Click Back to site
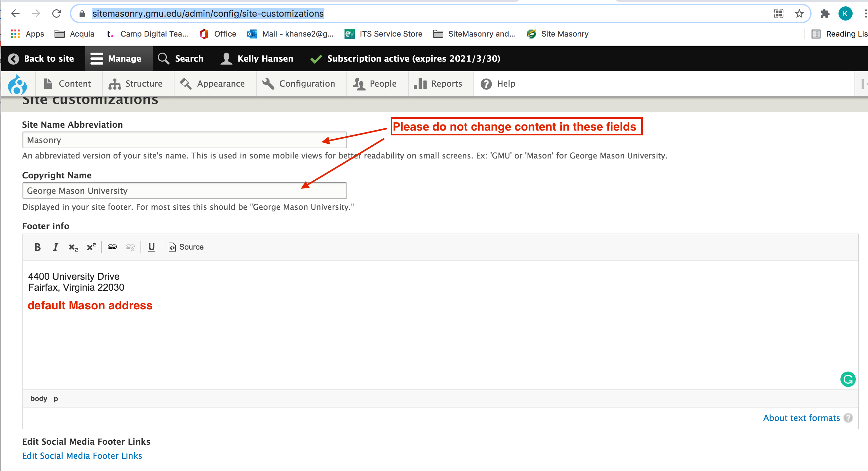The height and width of the screenshot is (471, 868). point(42,58)
